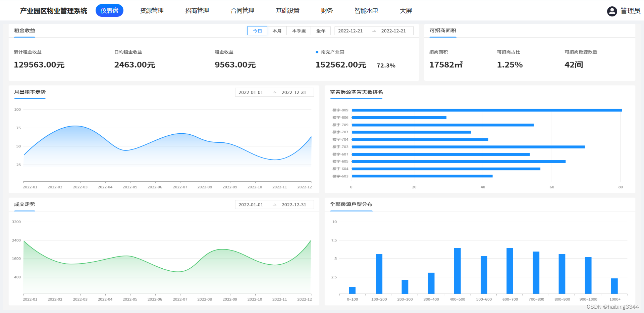This screenshot has width=644, height=313.
Task: Click the 租金收益 panel title
Action: coord(24,31)
